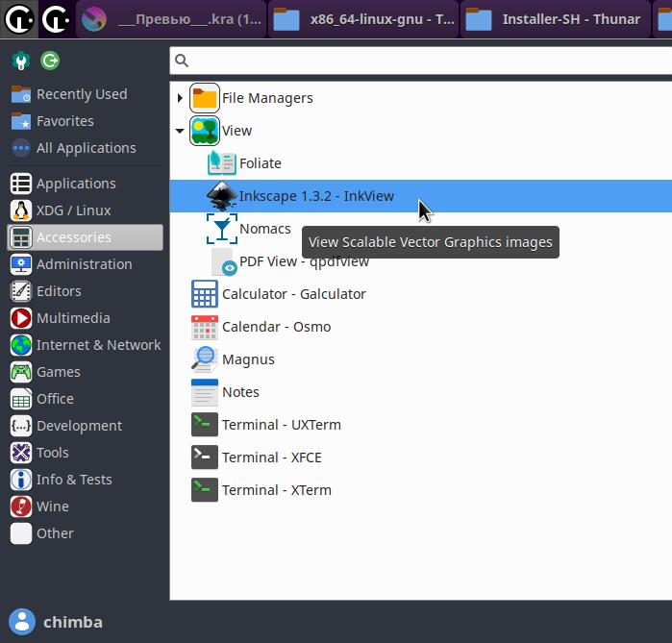Open the Foliate app icon
672x643 pixels.
pos(221,163)
